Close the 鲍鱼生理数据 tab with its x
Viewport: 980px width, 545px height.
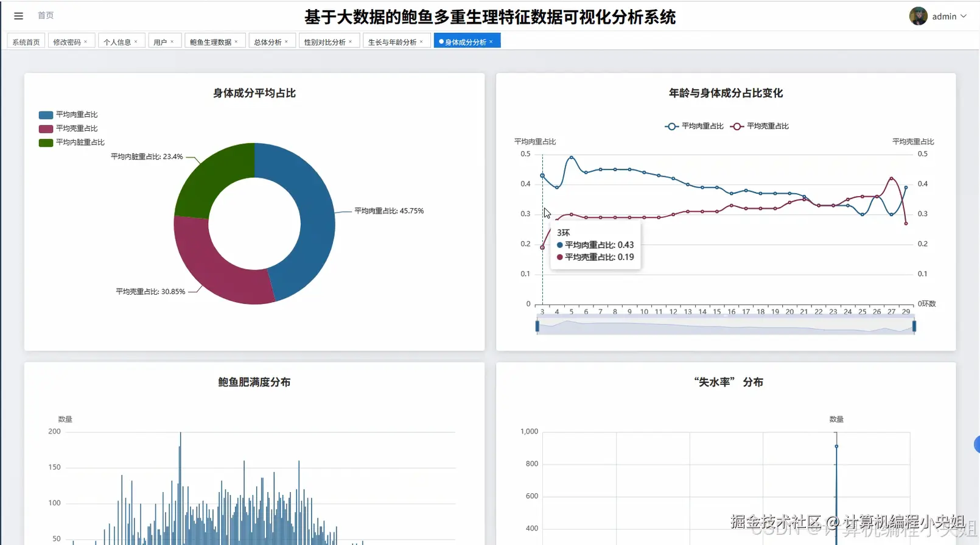coord(236,41)
